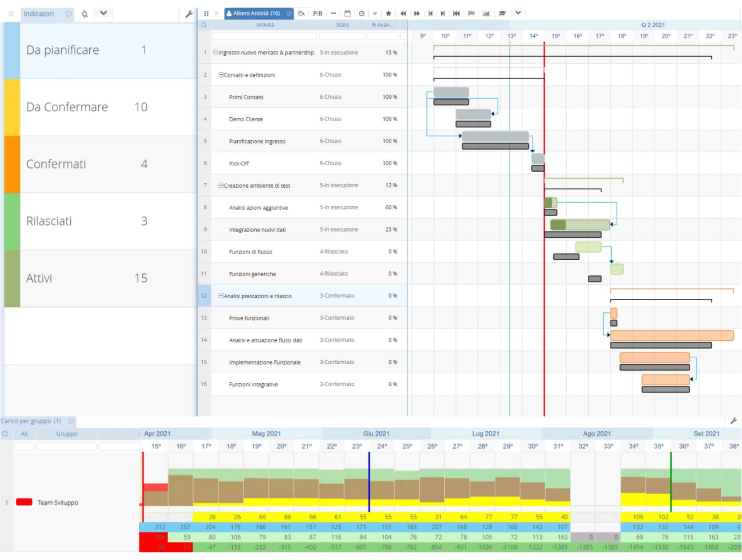Toggle checkbox in Carico per gruppo header
This screenshot has height=560, width=742.
click(x=5, y=434)
